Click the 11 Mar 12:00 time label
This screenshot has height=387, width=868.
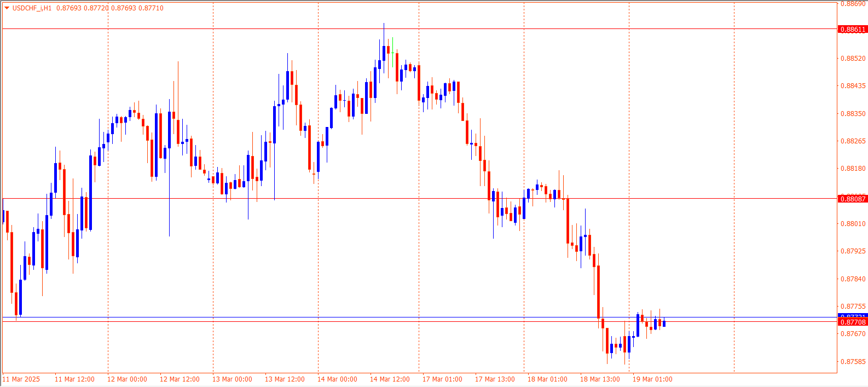pyautogui.click(x=74, y=379)
